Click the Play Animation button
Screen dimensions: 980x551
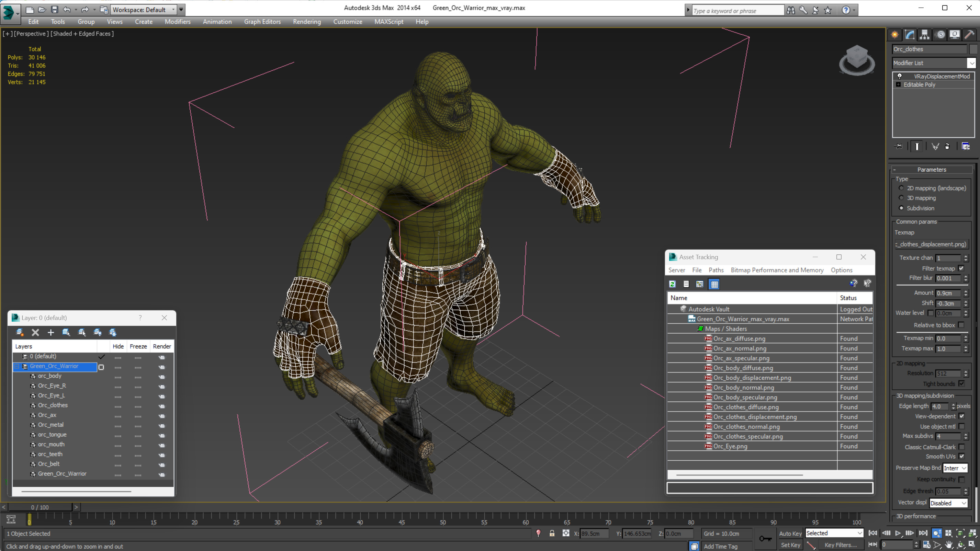click(898, 533)
